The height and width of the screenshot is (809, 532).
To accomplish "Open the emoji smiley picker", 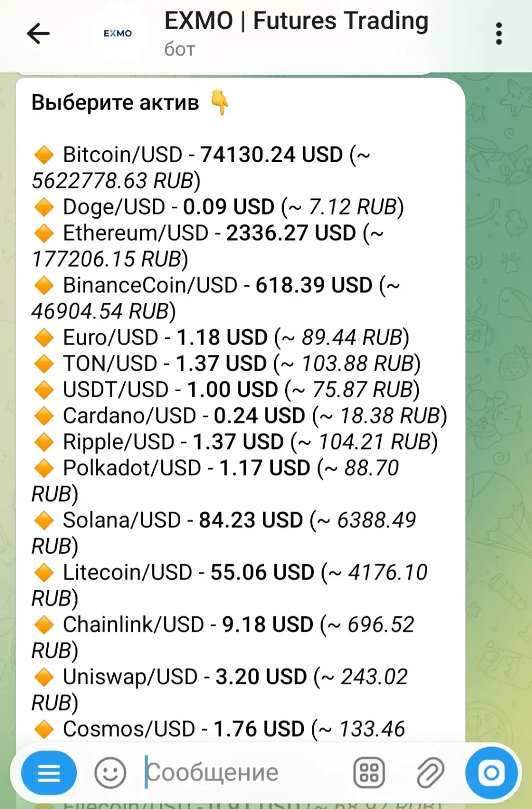I will [110, 773].
